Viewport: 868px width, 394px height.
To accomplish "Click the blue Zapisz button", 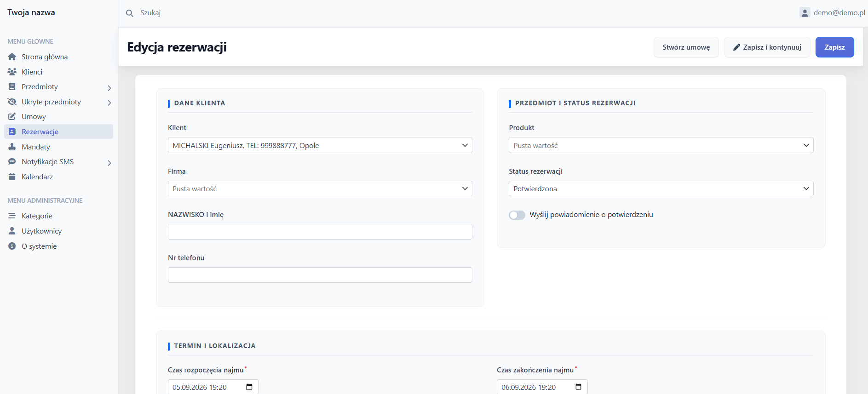I will [834, 47].
